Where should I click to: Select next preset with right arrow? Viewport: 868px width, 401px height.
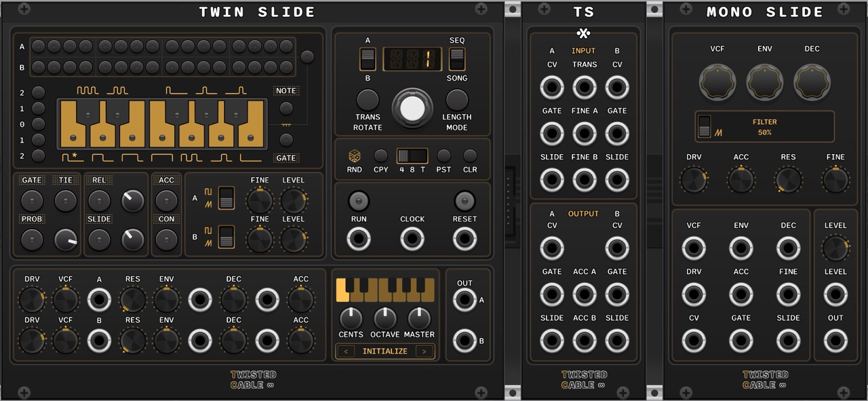[x=425, y=351]
